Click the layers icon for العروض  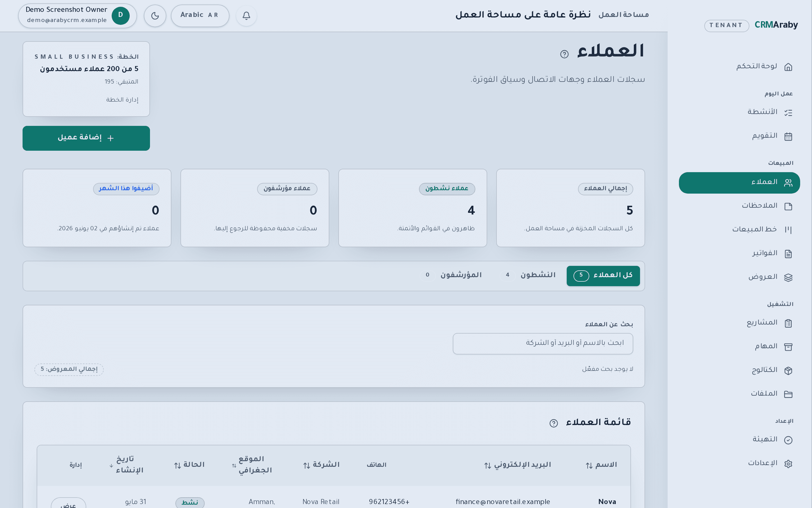pos(788,277)
